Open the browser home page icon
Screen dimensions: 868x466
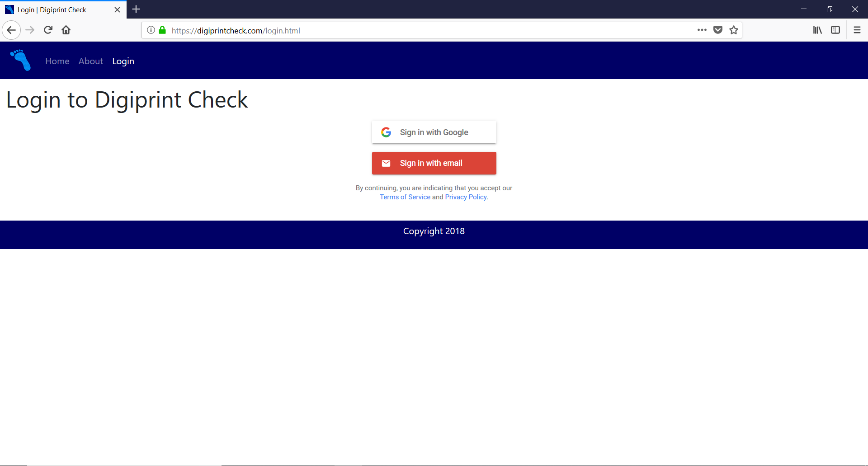(x=66, y=30)
